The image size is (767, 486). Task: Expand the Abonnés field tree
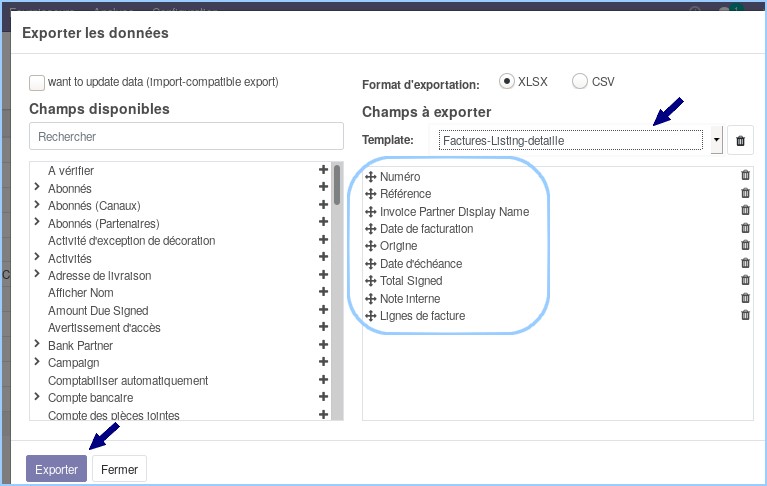(x=37, y=187)
